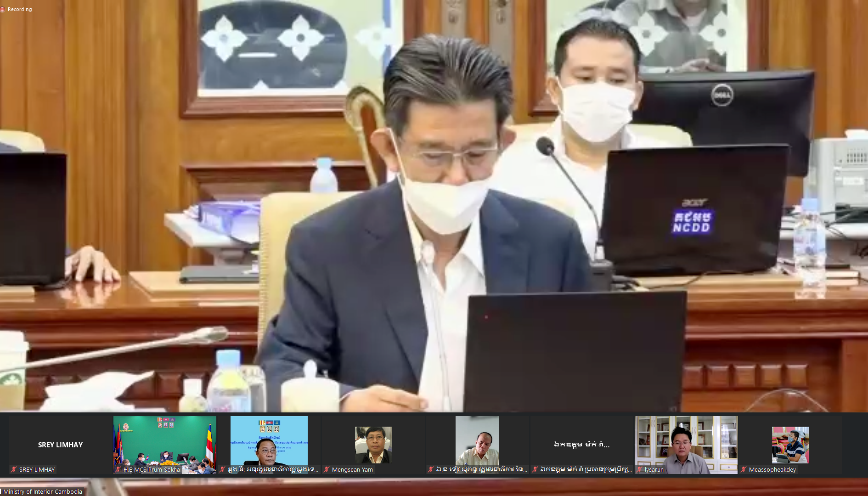The height and width of the screenshot is (496, 868).
Task: Click the large Khmer placeholder name tile
Action: coord(581,445)
